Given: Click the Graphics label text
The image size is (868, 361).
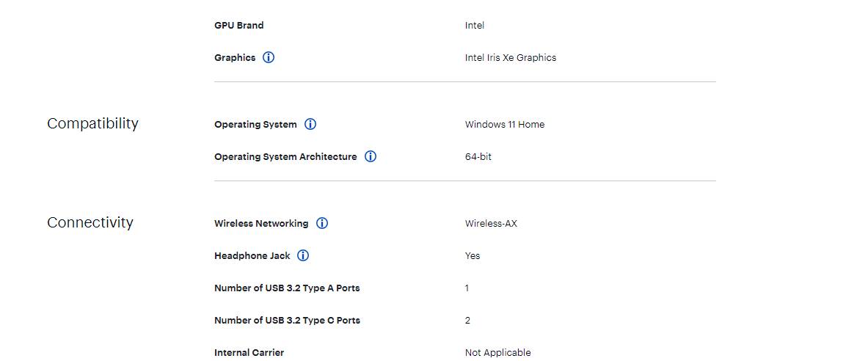Looking at the screenshot, I should [235, 57].
